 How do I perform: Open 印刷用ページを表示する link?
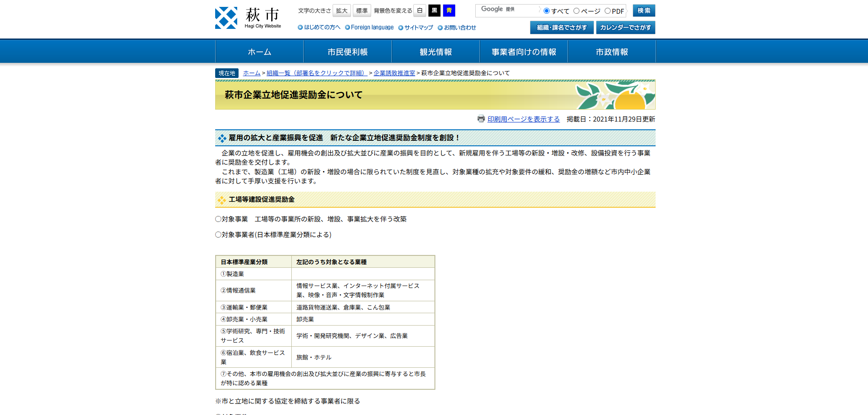click(x=523, y=119)
